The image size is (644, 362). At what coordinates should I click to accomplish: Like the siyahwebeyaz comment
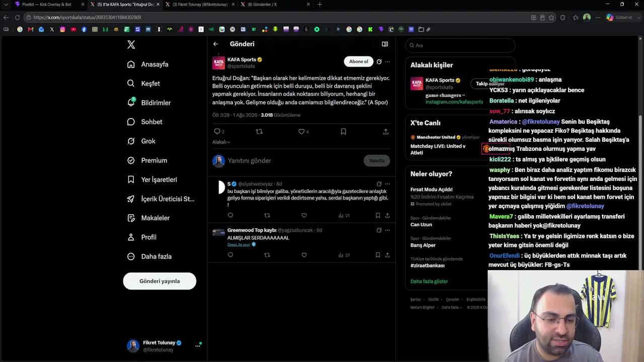coord(304,215)
